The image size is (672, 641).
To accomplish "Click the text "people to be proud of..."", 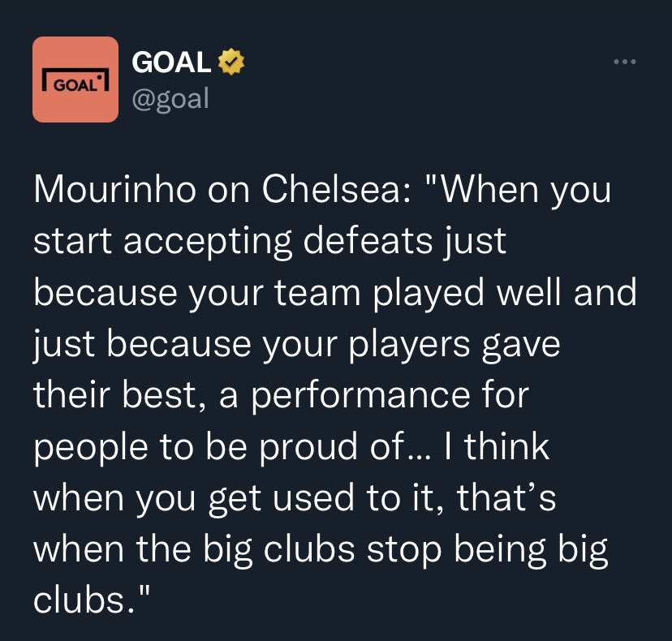I will coord(232,446).
